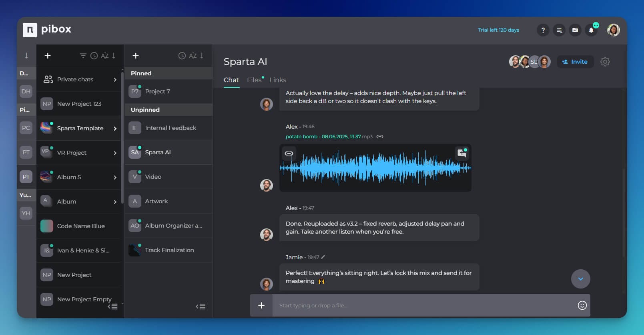Open the Sparta AI settings gear
Screen dimensions: 644x335
[x=605, y=62]
